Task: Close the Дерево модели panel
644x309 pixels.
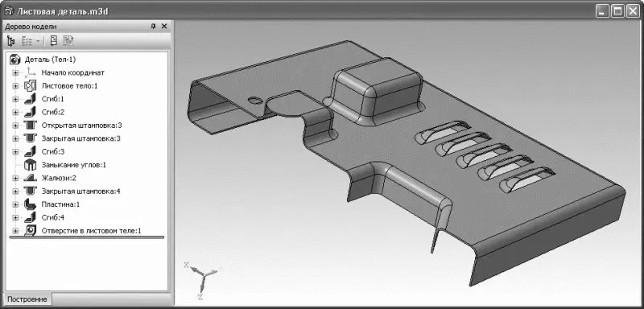Action: (164, 27)
